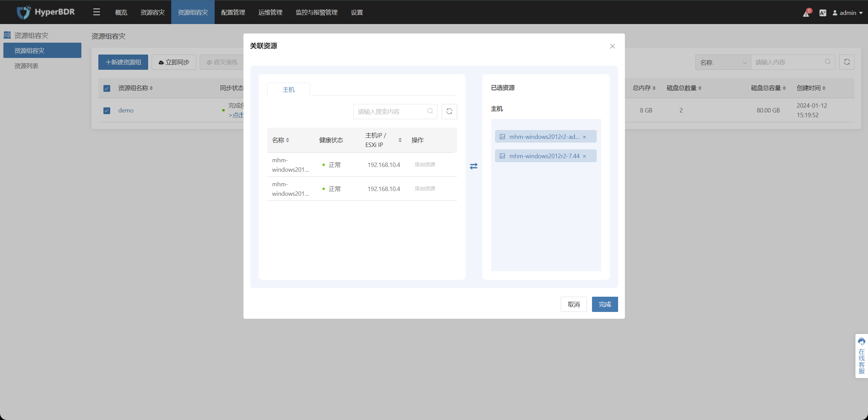Click the search icon in host search box
This screenshot has height=420, width=868.
click(430, 111)
